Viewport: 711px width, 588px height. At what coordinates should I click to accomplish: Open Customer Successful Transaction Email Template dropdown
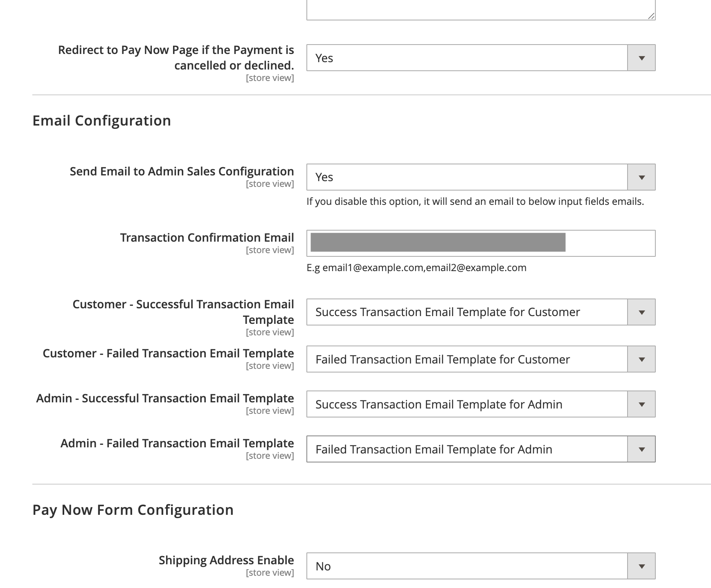[x=481, y=312]
